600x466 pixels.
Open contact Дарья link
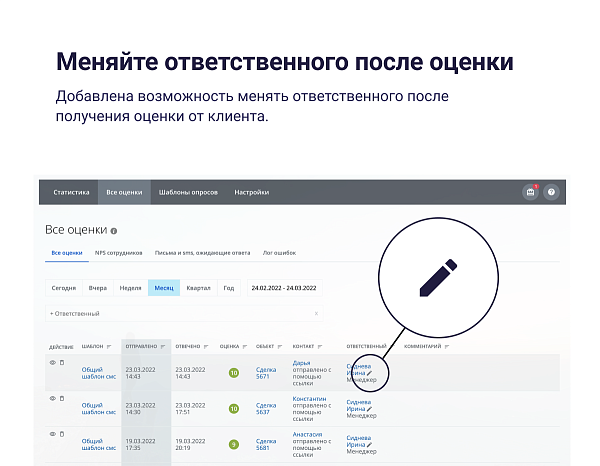point(302,363)
